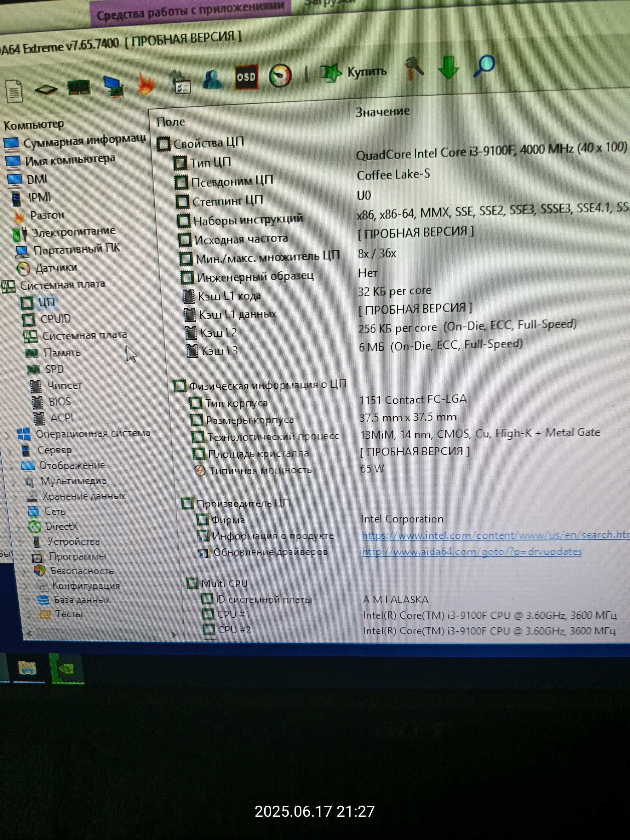Select Конфигурация tree item
Image resolution: width=630 pixels, height=840 pixels.
[x=77, y=586]
